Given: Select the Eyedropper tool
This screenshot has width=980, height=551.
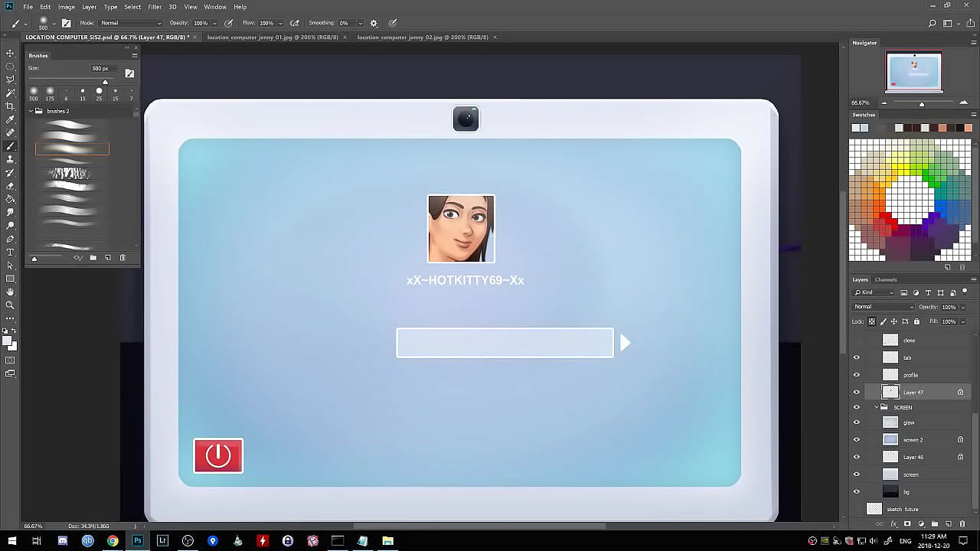Looking at the screenshot, I should pyautogui.click(x=10, y=119).
